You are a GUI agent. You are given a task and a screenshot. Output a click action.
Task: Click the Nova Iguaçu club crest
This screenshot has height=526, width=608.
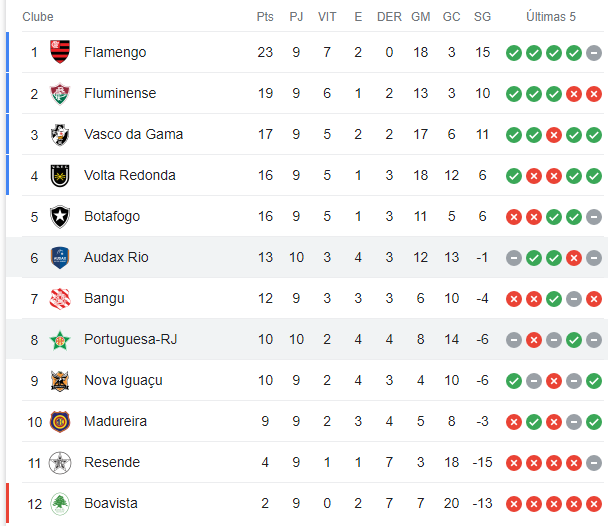click(x=60, y=381)
